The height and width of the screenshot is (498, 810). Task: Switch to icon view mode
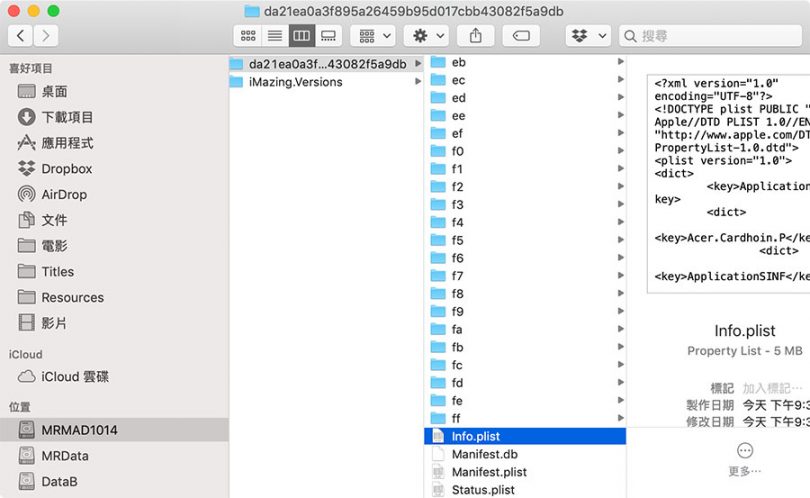[248, 36]
